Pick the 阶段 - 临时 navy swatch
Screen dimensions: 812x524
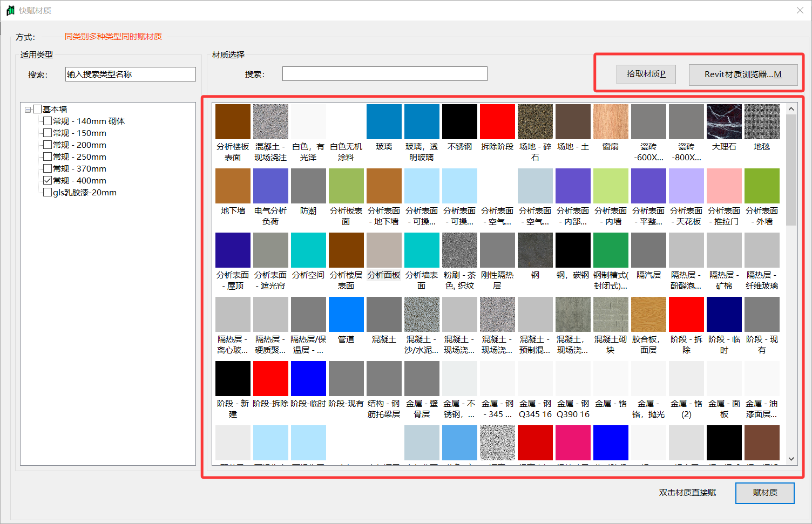pos(724,315)
